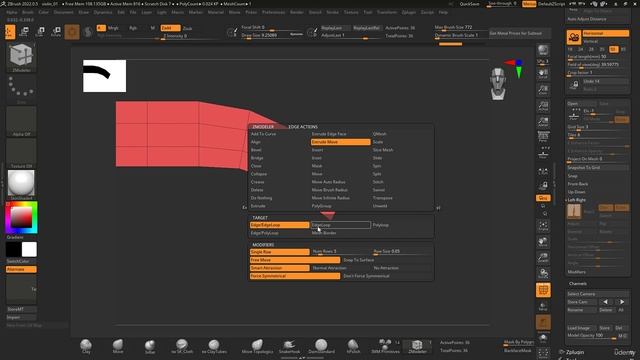The width and height of the screenshot is (640, 360).
Task: Click Auto Adjust Distance button
Action: click(597, 19)
